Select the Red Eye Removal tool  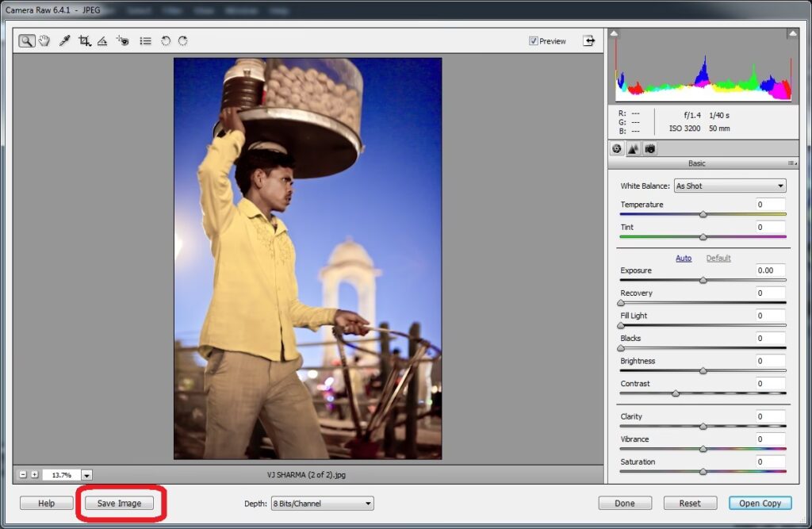pyautogui.click(x=122, y=41)
